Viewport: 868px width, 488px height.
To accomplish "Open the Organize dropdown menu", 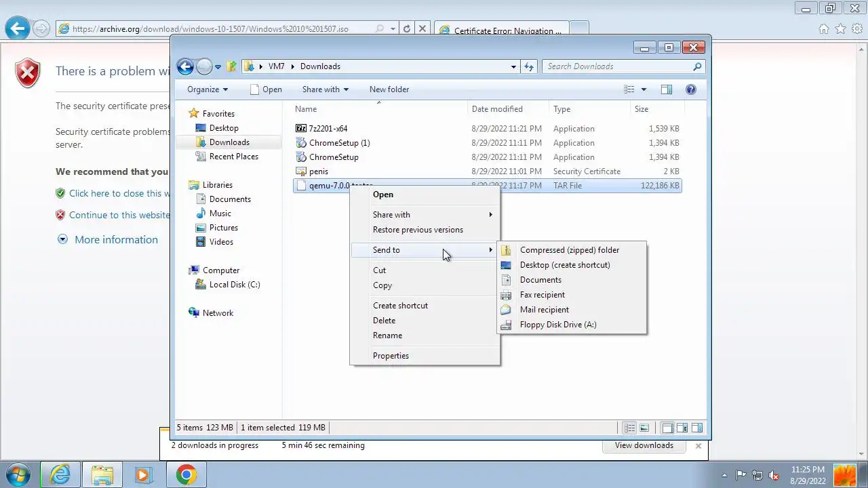I will click(208, 89).
